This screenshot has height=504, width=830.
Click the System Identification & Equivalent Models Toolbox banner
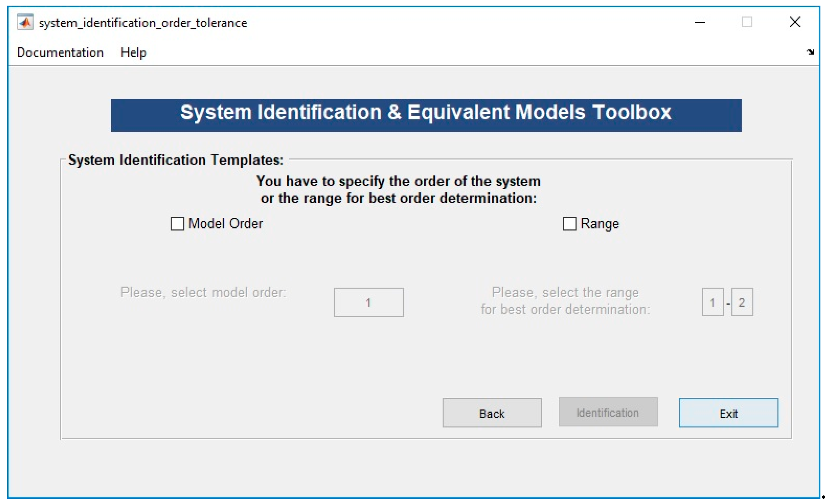coord(426,115)
